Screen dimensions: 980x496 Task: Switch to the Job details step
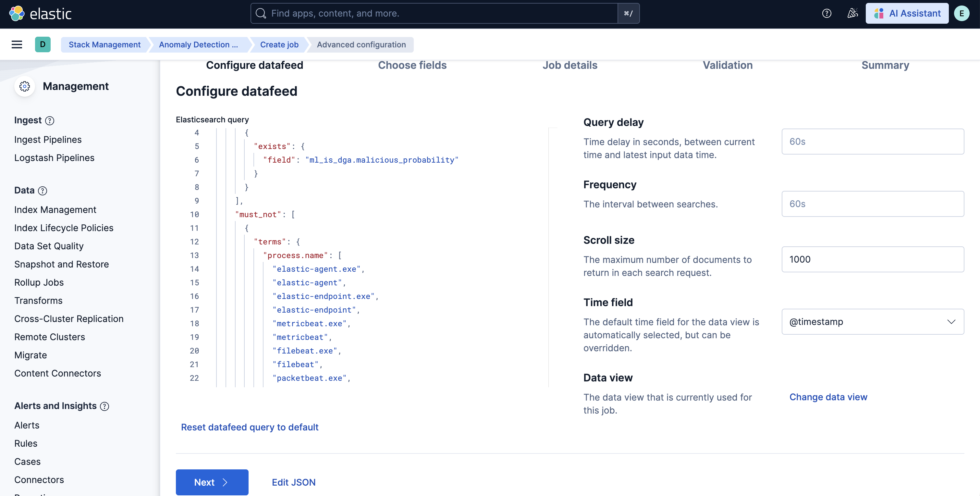click(x=570, y=65)
